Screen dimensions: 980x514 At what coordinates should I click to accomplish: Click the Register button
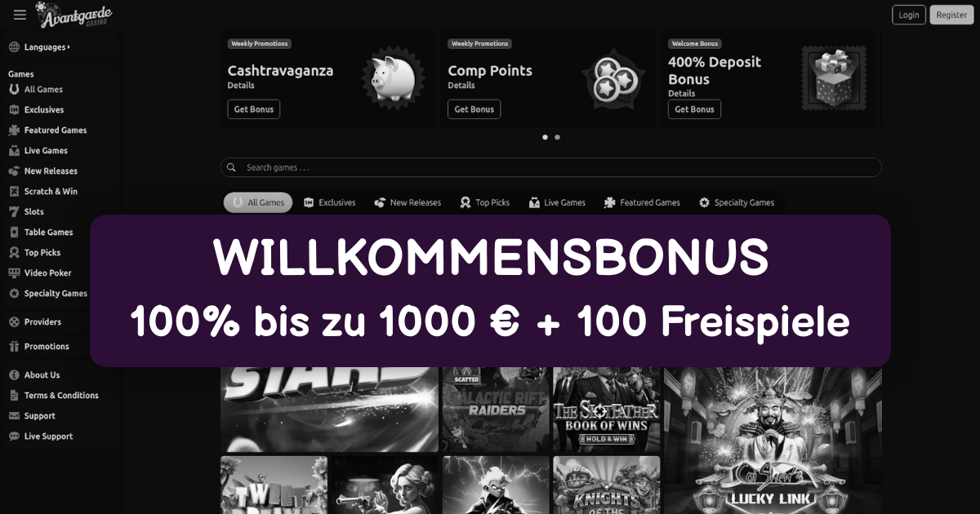(951, 15)
